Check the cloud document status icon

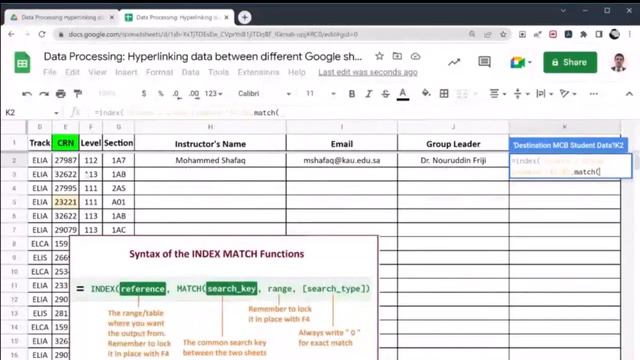(x=415, y=56)
